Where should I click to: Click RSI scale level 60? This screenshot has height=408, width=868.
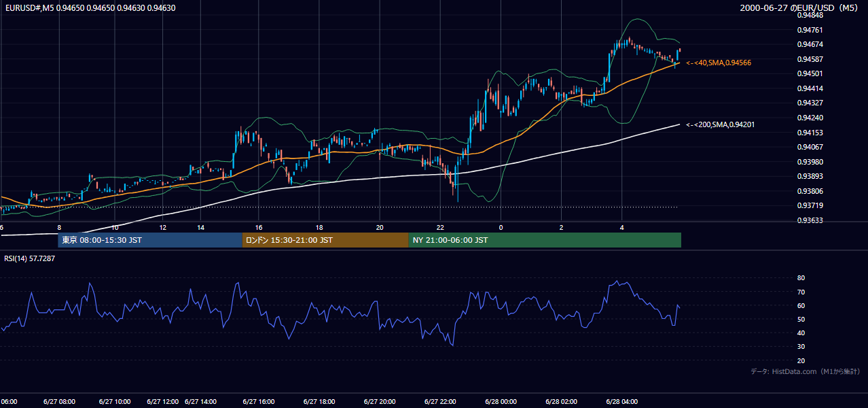801,305
